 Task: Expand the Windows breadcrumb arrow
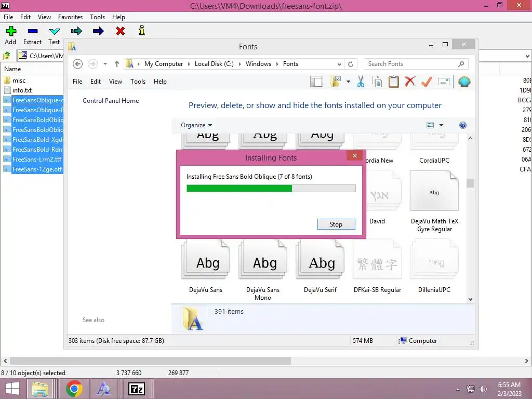pos(277,64)
